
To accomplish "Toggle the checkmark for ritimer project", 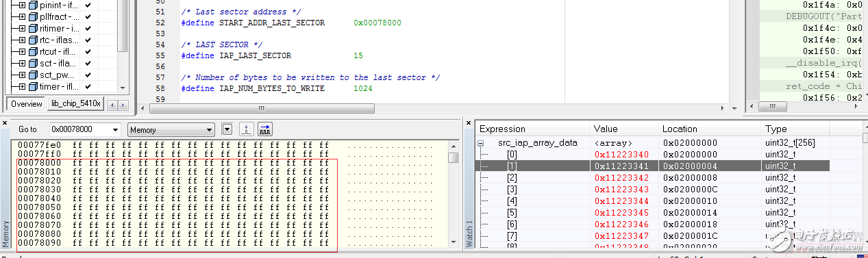I will coord(88,28).
